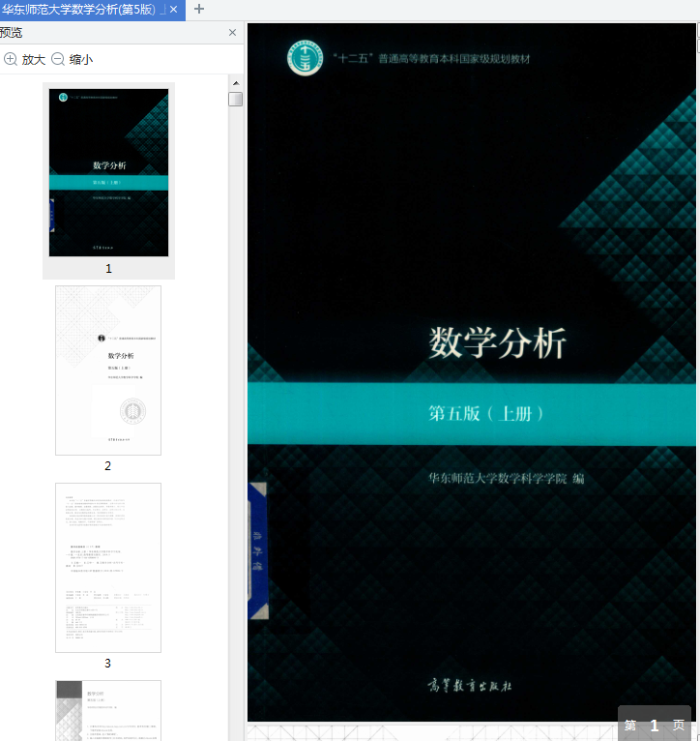Open a new tab with the plus icon
Image resolution: width=700 pixels, height=741 pixels.
(199, 9)
